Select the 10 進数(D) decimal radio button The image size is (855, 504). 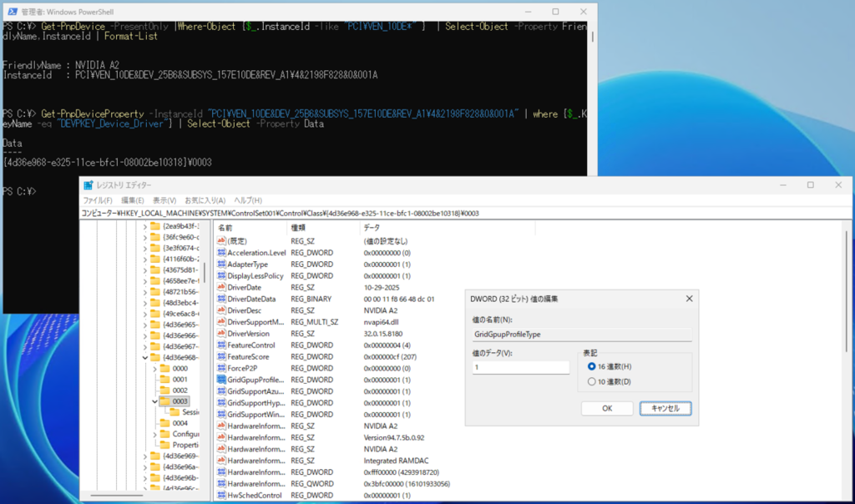(592, 382)
